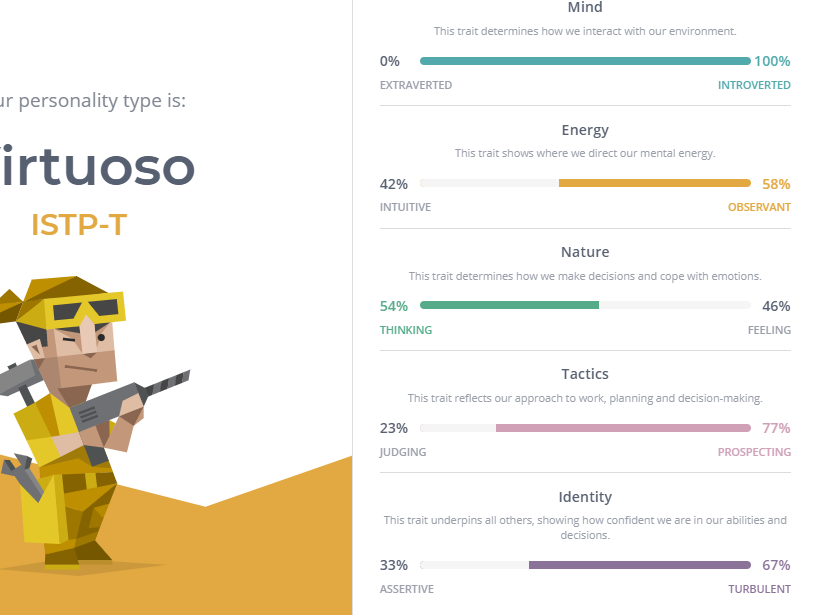Image resolution: width=818 pixels, height=615 pixels.
Task: Open the Tactics trait heading
Action: coord(585,374)
